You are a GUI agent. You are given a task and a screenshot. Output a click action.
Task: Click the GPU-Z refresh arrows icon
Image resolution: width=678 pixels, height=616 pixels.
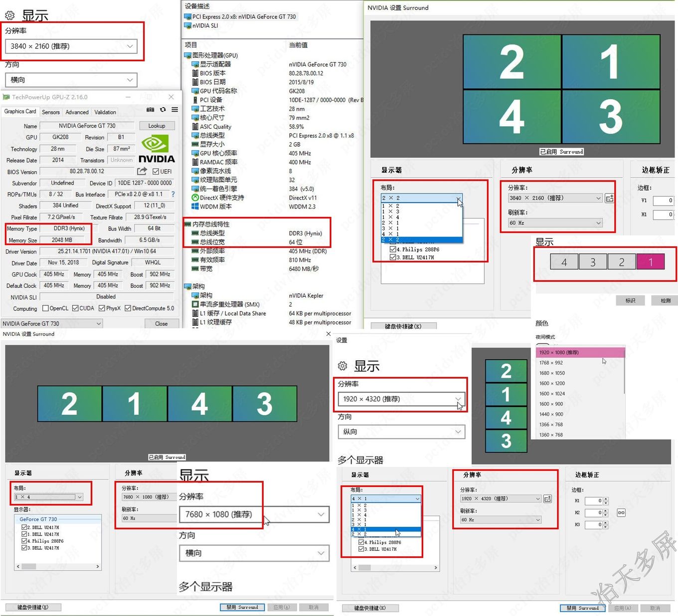(x=163, y=110)
